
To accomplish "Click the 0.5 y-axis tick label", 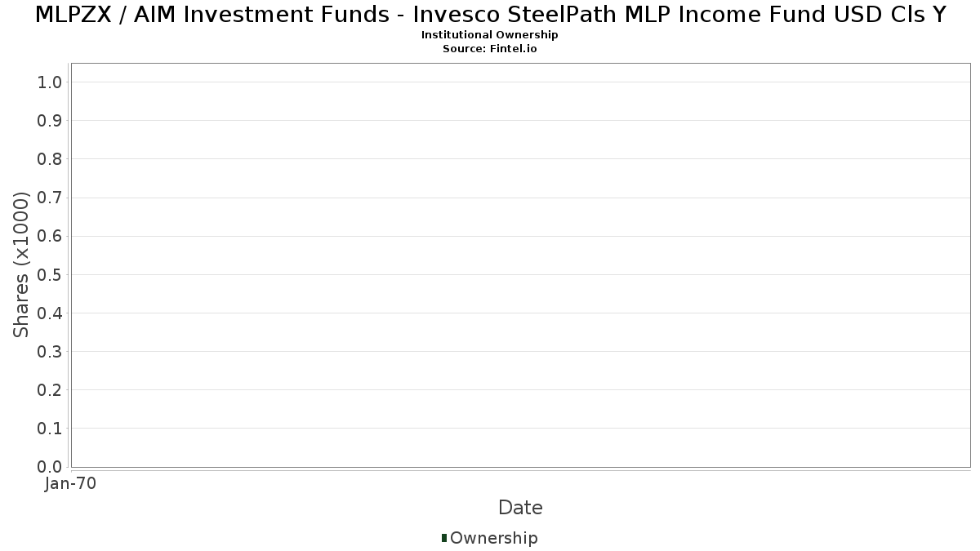I will 50,274.
